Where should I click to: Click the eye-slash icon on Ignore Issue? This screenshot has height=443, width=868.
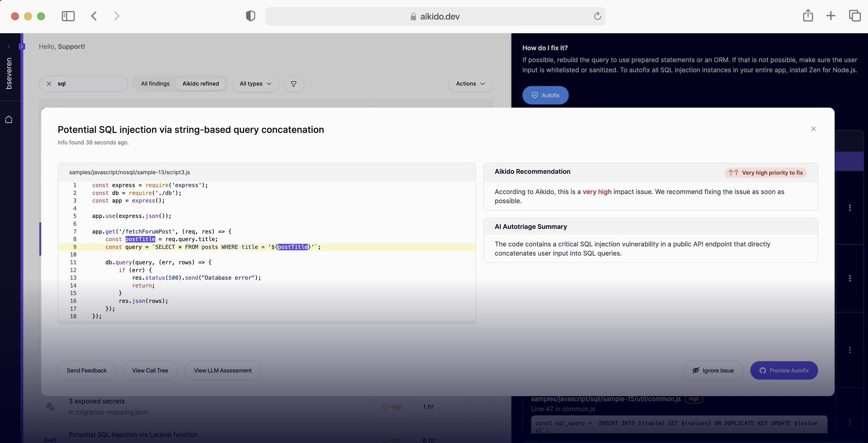[x=695, y=370]
